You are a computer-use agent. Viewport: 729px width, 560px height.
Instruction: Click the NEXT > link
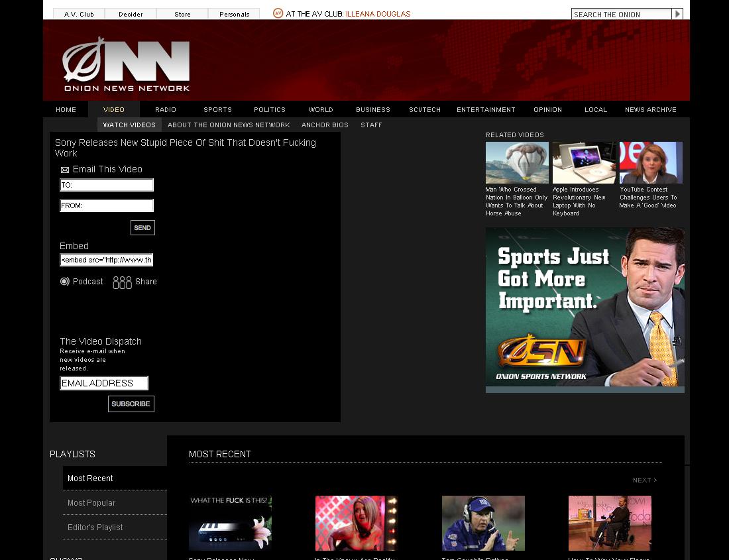645,480
